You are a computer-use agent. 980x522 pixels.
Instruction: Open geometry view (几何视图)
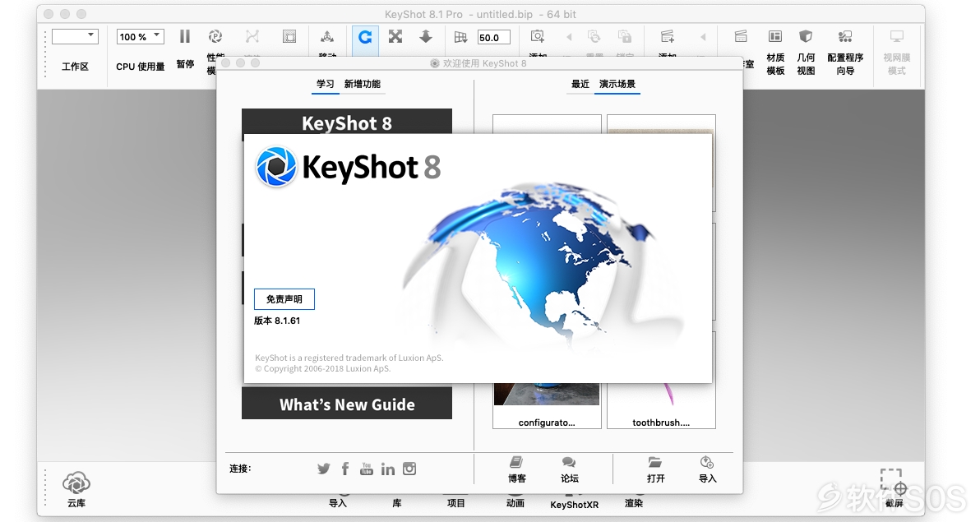click(806, 51)
